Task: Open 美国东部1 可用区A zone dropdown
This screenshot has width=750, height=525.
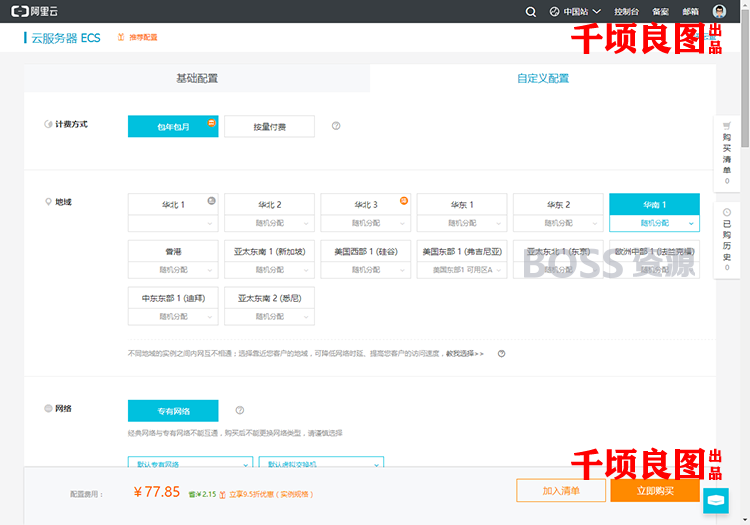Action: [462, 270]
